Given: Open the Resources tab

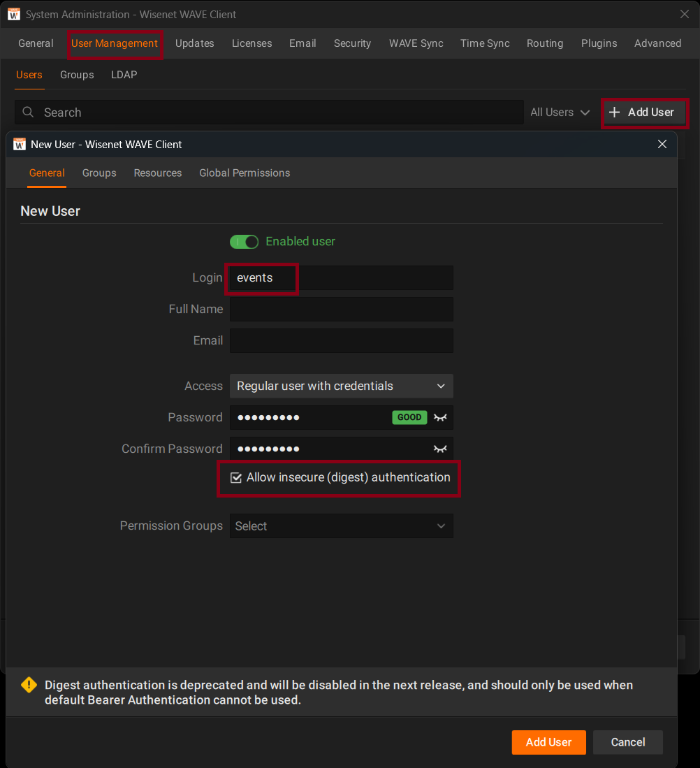Looking at the screenshot, I should point(158,173).
